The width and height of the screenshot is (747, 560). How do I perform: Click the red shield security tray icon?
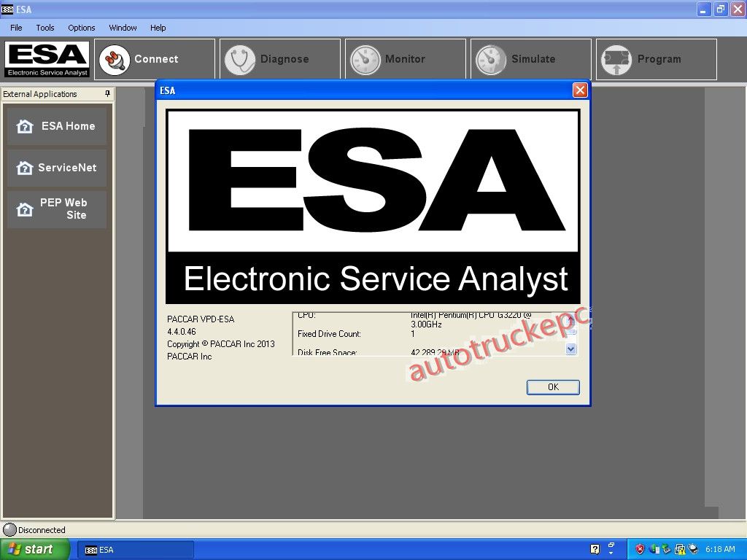(640, 549)
